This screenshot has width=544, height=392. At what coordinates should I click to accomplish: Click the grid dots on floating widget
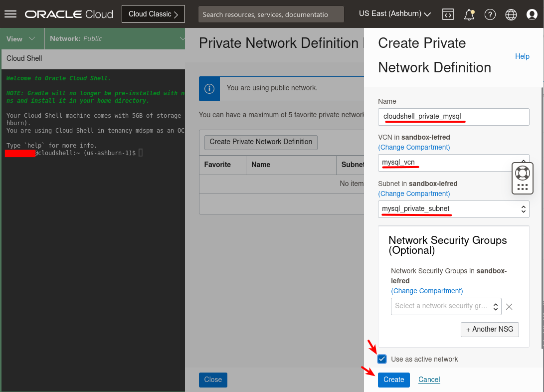522,186
